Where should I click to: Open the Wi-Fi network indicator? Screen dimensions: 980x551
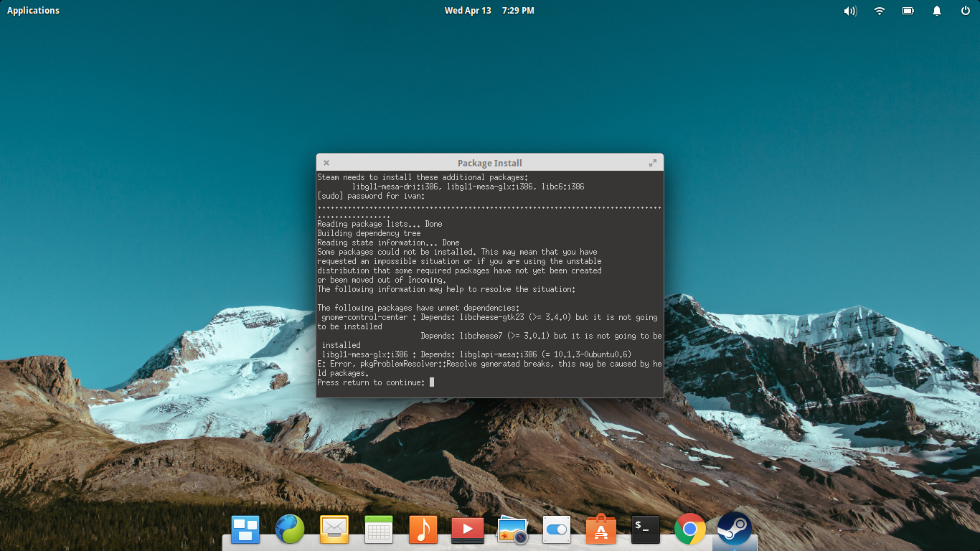(x=880, y=11)
